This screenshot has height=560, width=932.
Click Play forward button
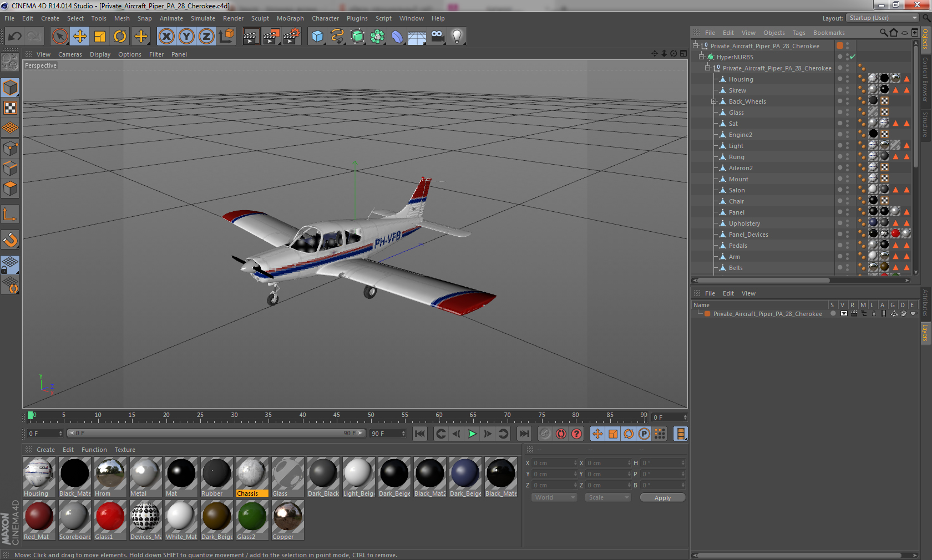(472, 434)
